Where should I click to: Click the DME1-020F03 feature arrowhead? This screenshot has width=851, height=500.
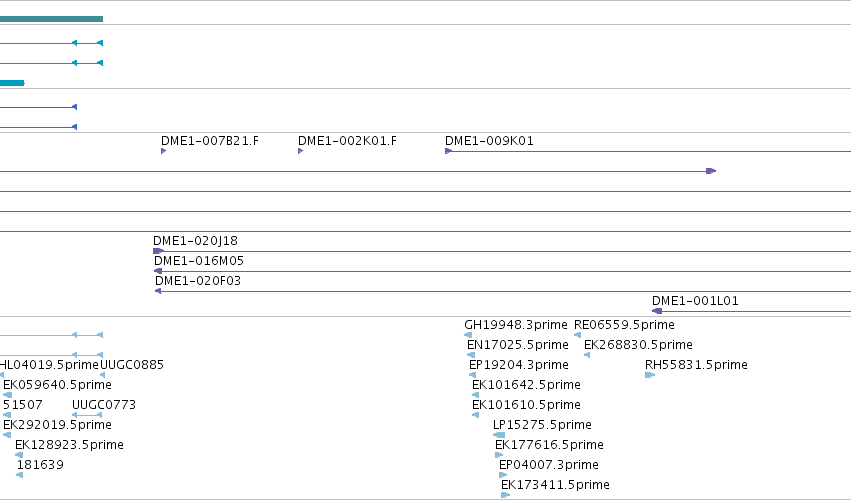[158, 291]
